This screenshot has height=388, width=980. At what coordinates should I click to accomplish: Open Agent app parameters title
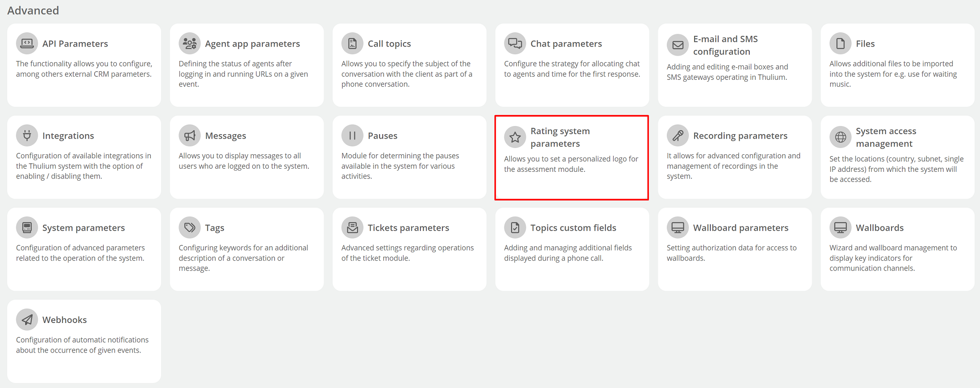click(x=252, y=44)
